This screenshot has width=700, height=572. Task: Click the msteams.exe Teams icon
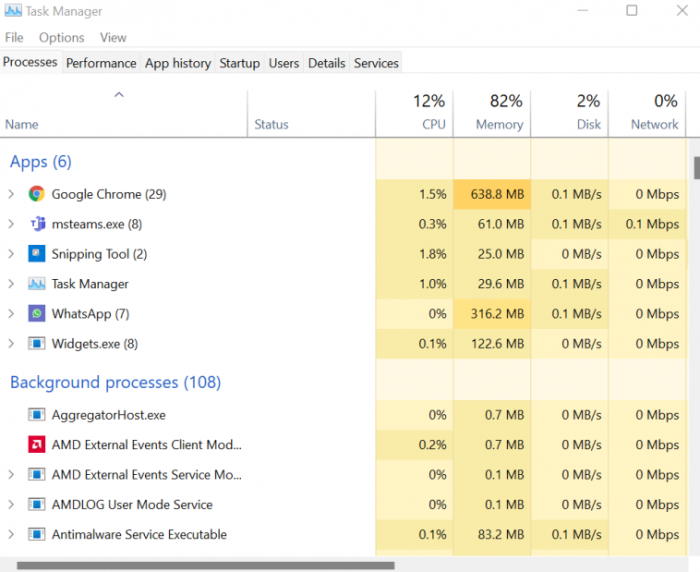pyautogui.click(x=38, y=224)
